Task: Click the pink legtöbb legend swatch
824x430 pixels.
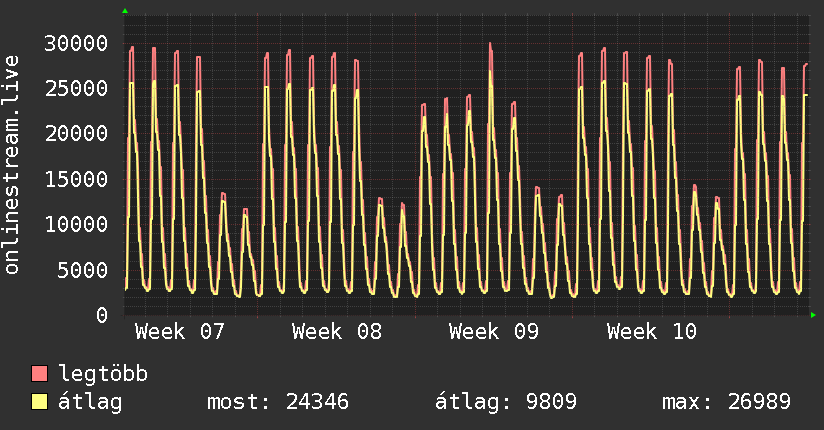Action: click(39, 374)
